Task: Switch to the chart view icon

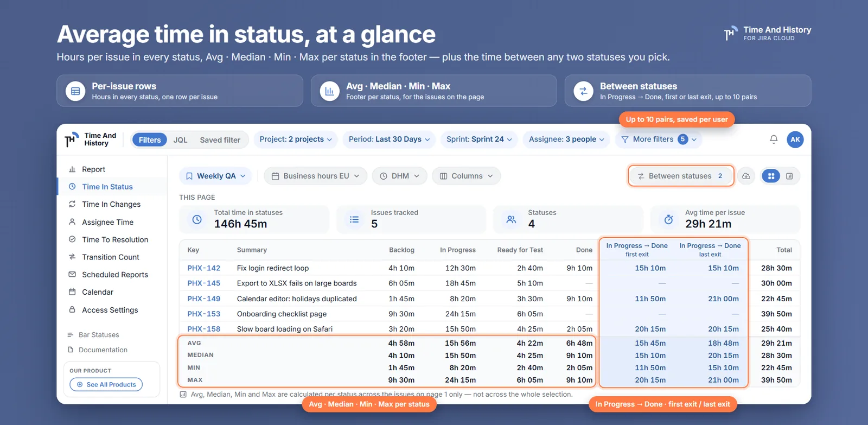Action: tap(789, 176)
